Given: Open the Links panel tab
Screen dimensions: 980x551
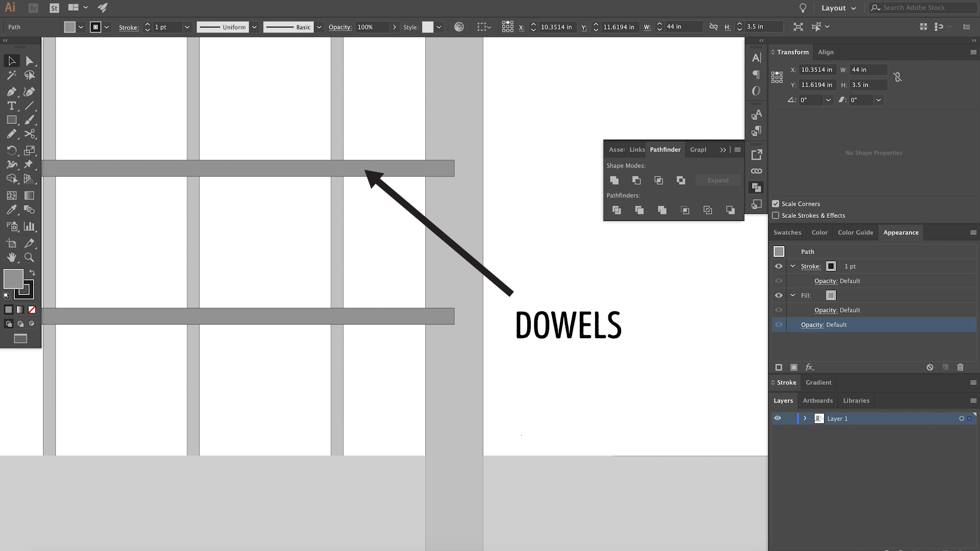Looking at the screenshot, I should pos(637,149).
